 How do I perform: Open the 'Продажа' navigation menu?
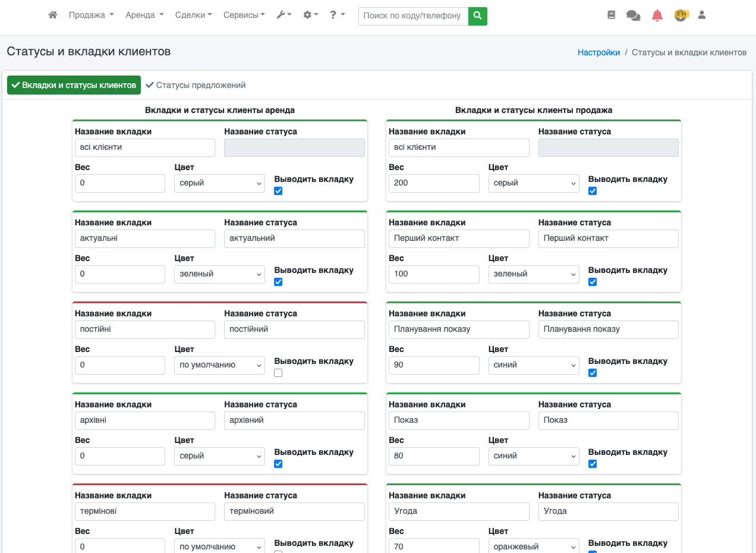point(91,15)
